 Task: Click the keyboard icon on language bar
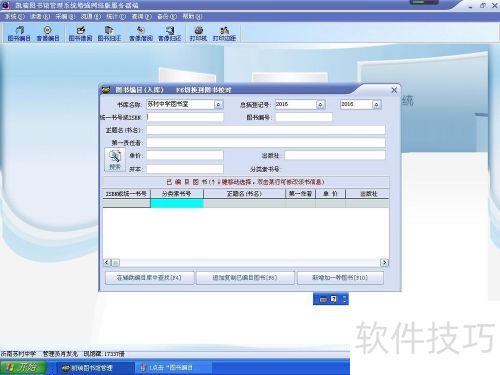pyautogui.click(x=323, y=299)
